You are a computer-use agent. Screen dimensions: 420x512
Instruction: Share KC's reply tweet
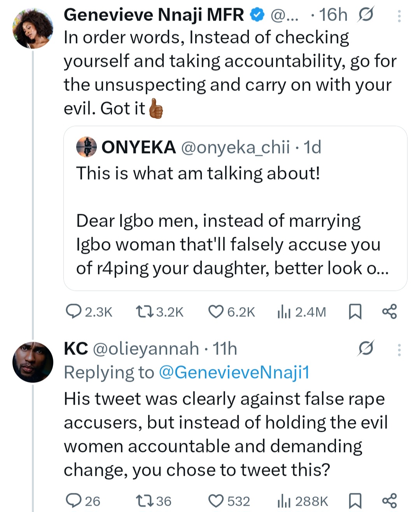coord(389,501)
